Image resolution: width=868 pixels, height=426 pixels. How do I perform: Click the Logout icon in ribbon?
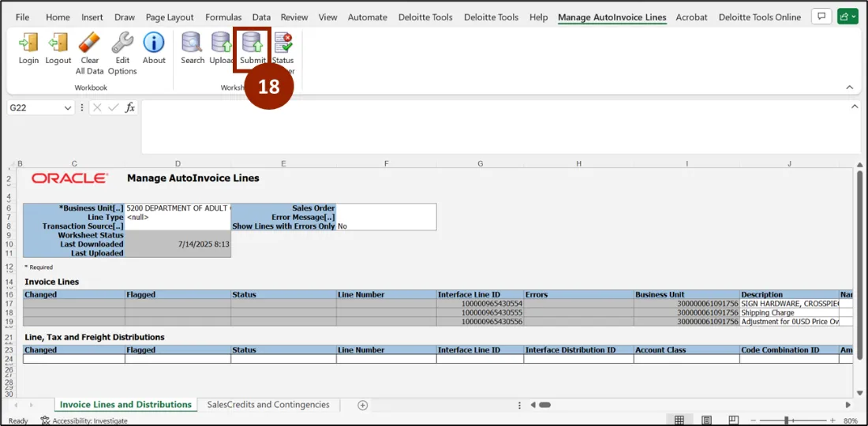(58, 43)
